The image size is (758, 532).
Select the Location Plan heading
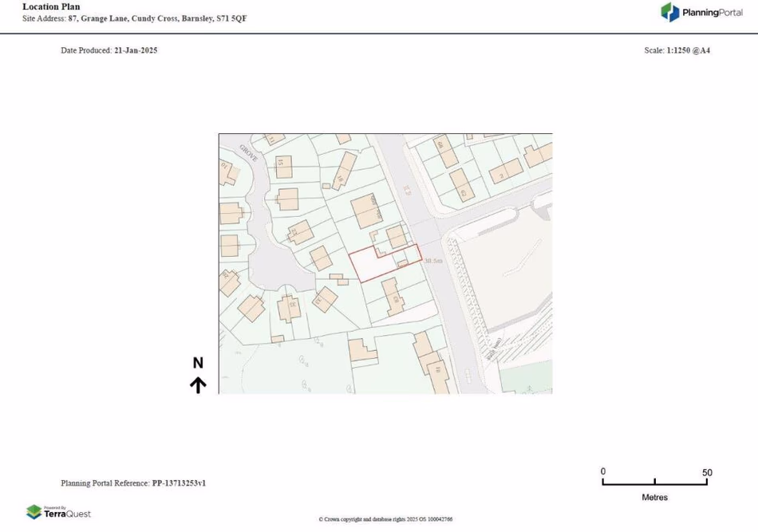51,6
